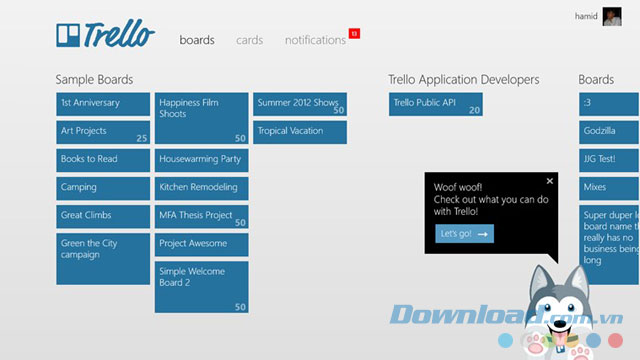Open the boards tab

coord(197,40)
